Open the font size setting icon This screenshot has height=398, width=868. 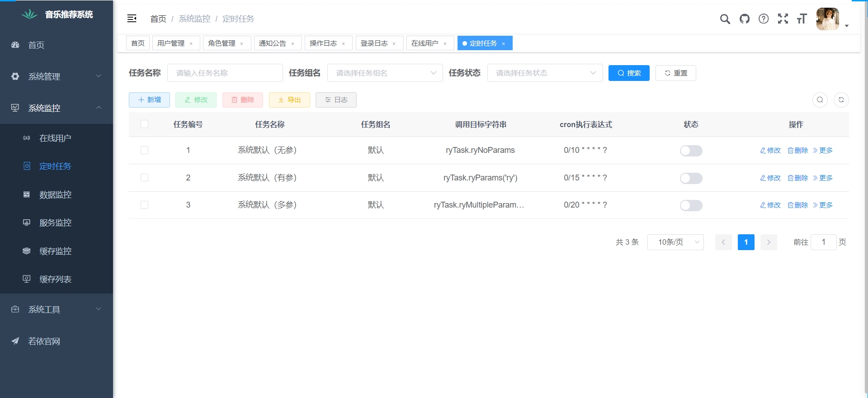coord(802,19)
